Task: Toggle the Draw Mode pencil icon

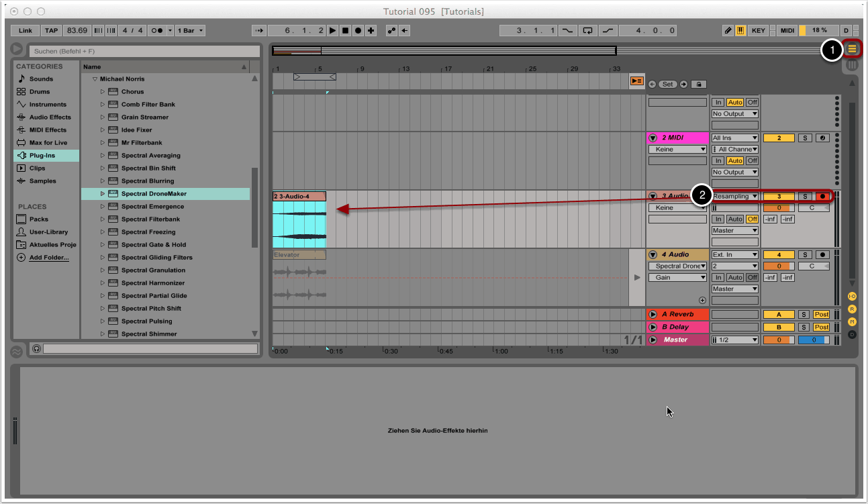Action: (728, 31)
